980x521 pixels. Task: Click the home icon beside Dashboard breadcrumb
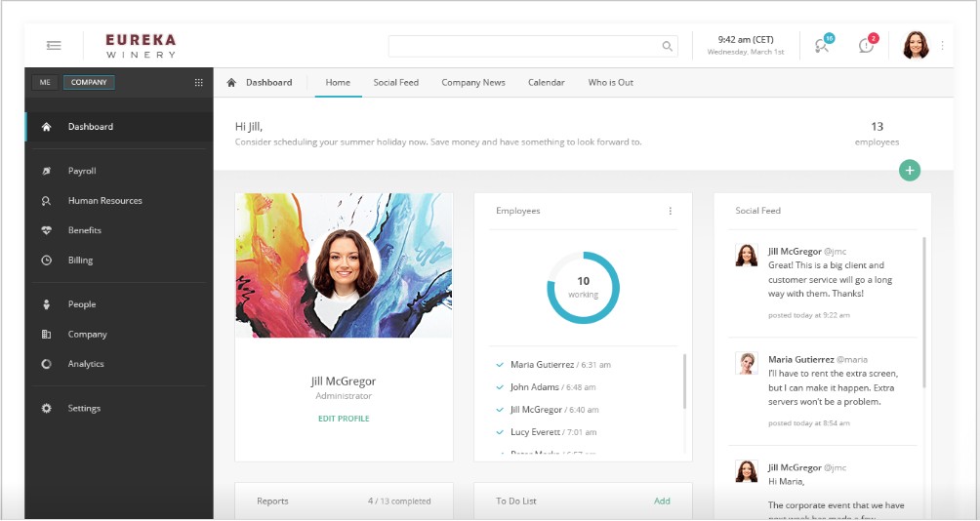[231, 83]
